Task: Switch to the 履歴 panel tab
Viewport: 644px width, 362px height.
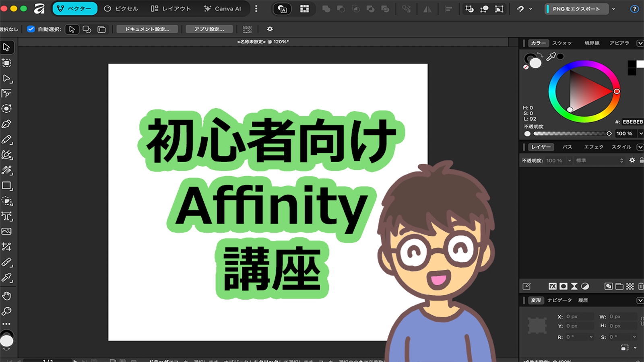Action: tap(583, 300)
